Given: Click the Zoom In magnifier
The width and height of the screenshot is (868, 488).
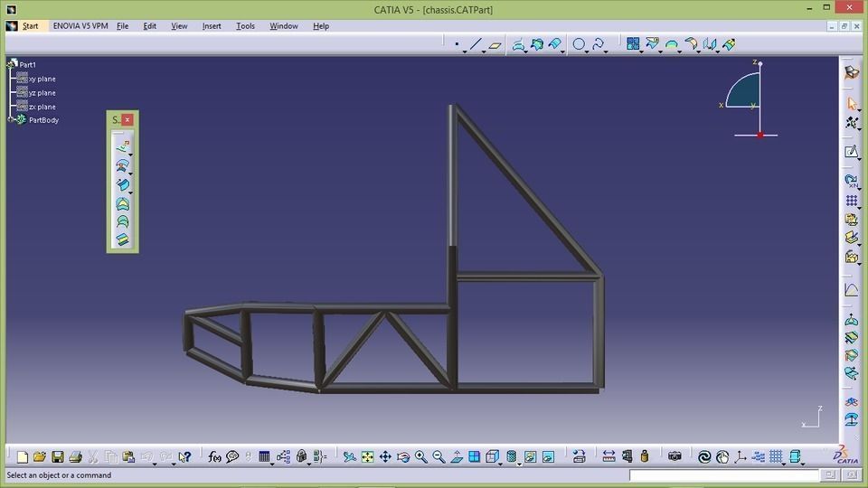Looking at the screenshot, I should [420, 456].
